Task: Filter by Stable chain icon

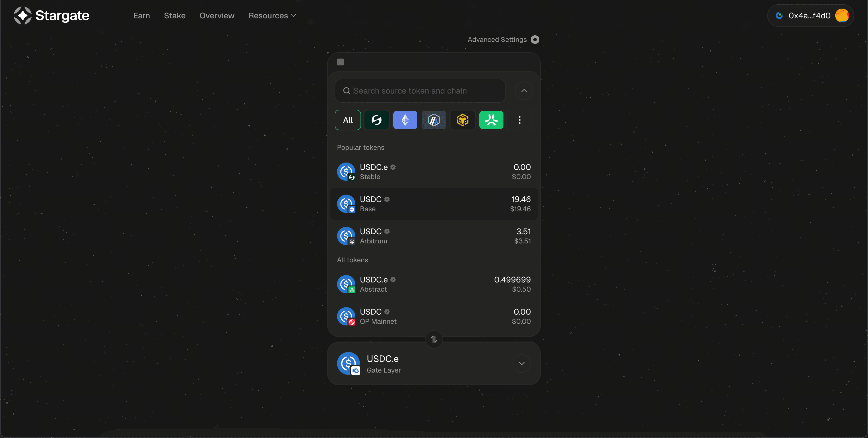Action: click(376, 120)
